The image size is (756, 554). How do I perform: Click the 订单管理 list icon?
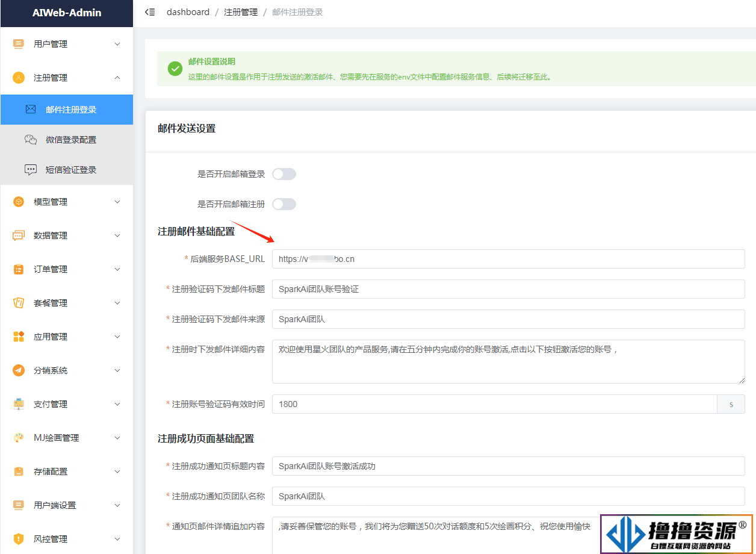pyautogui.click(x=19, y=269)
